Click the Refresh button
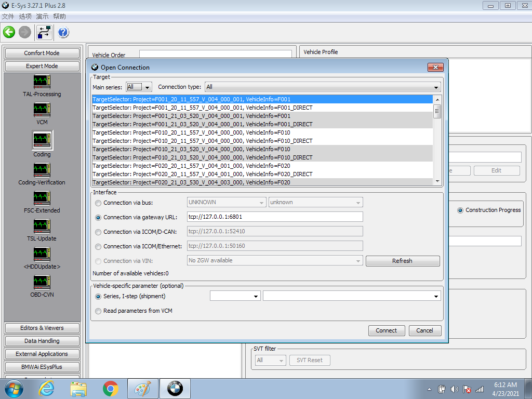This screenshot has height=399, width=532. click(403, 261)
